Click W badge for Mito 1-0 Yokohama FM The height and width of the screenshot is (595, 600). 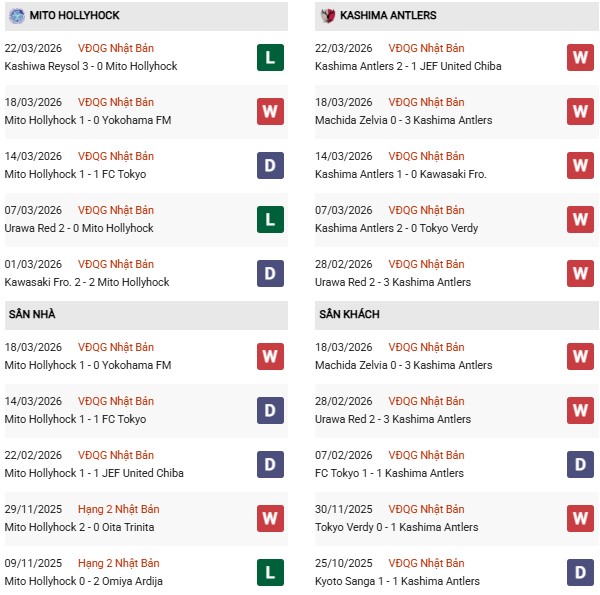click(270, 111)
